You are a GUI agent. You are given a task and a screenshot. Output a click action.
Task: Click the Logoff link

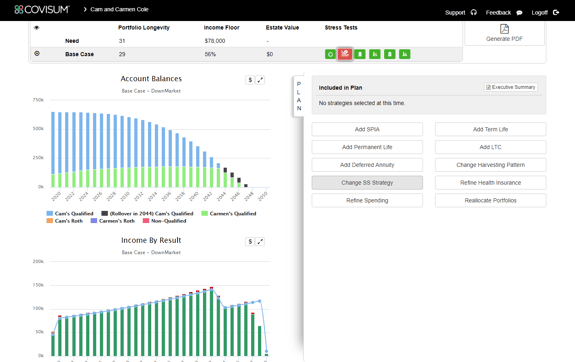(x=539, y=12)
